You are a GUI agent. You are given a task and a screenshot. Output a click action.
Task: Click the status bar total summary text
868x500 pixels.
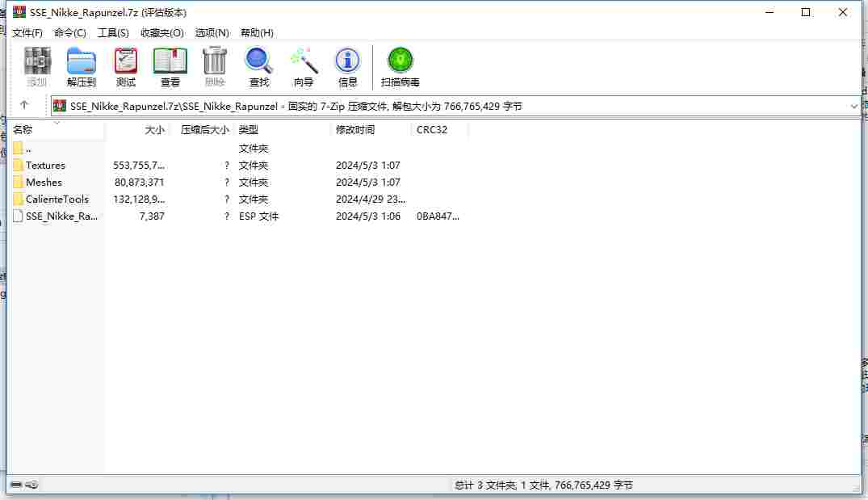pyautogui.click(x=543, y=485)
